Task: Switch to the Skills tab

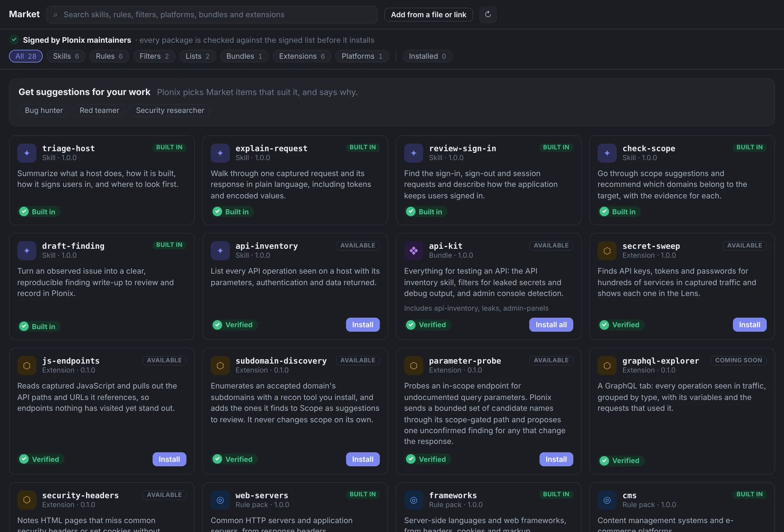Action: [66, 56]
